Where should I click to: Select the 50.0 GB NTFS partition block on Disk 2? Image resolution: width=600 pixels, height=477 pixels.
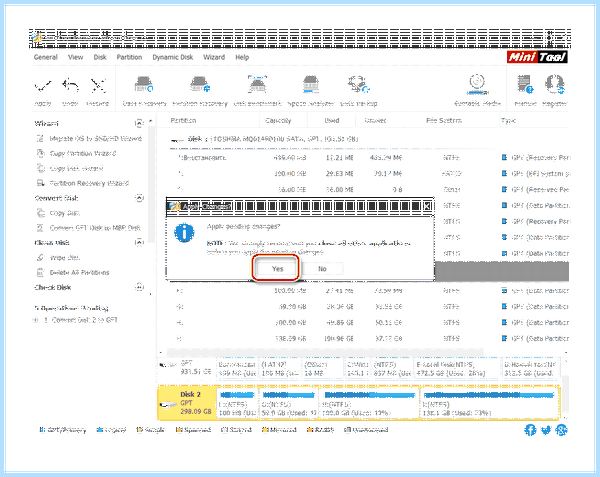tap(289, 404)
